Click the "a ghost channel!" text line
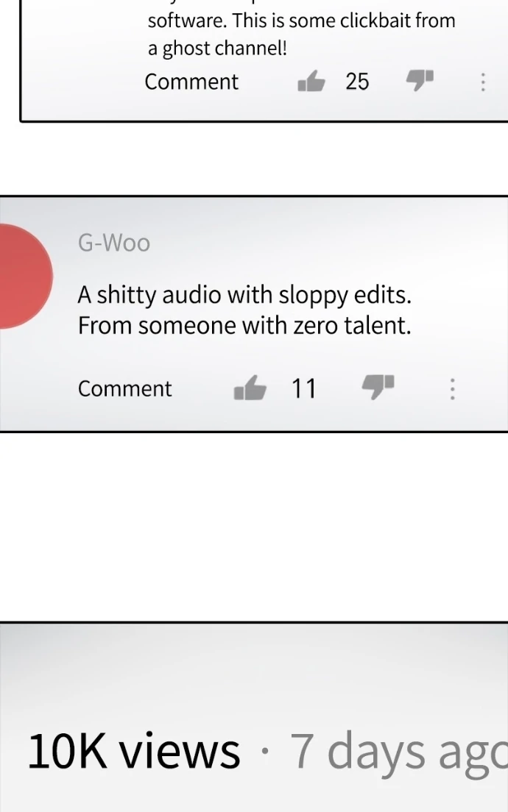Viewport: 508px width, 812px height. [x=217, y=49]
